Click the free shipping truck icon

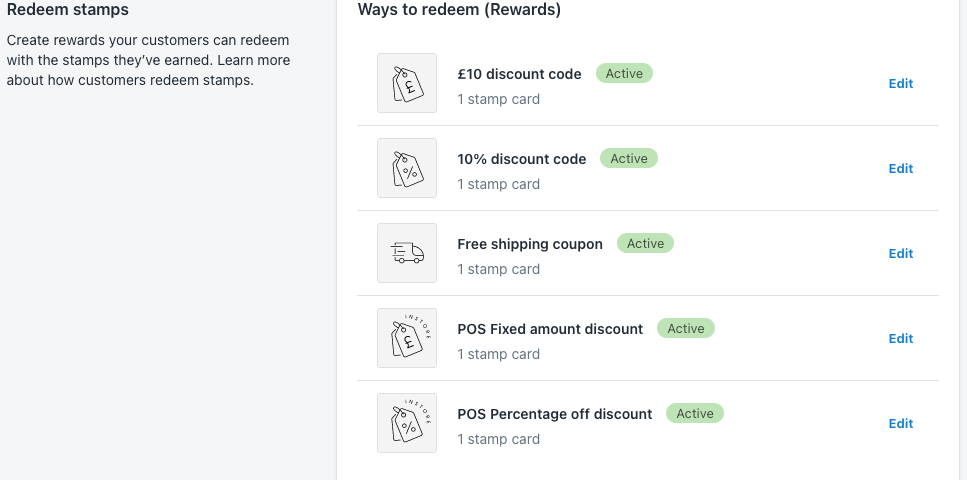click(407, 253)
